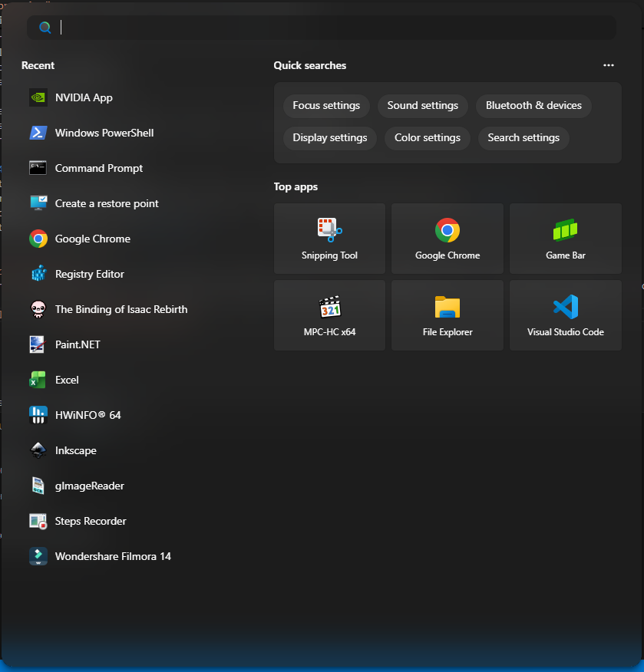This screenshot has height=672, width=644.
Task: Launch The Binding of Isaac Rebirth
Action: click(121, 309)
